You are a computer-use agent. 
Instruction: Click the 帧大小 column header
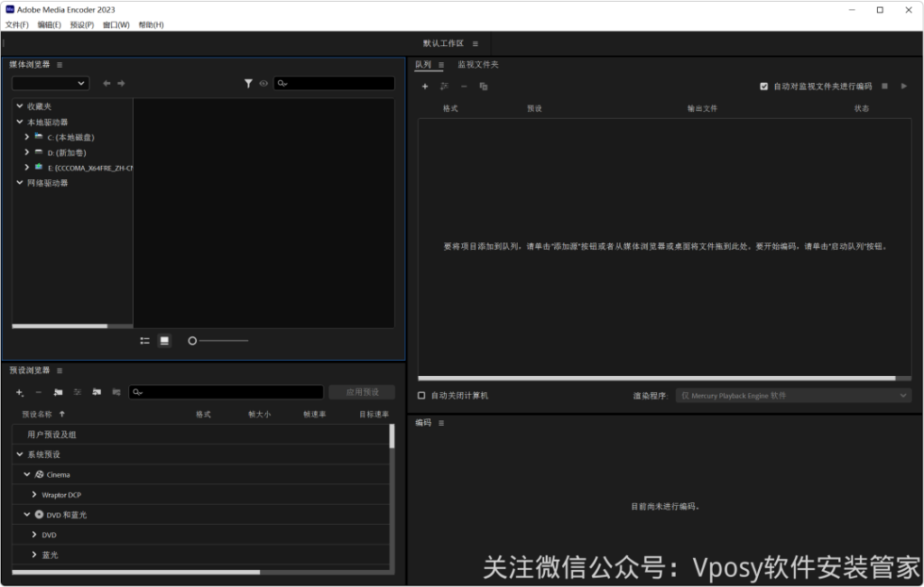259,415
